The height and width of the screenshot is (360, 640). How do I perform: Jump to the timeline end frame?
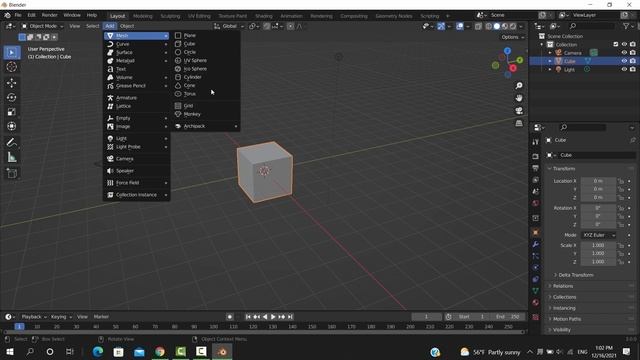(290, 317)
